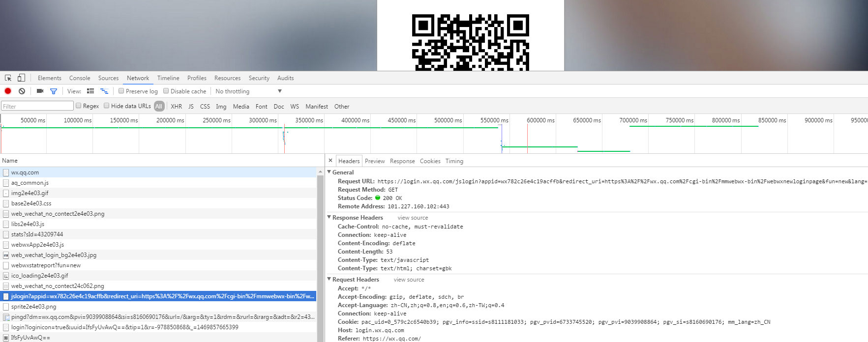Screen dimensions: 868x342
Task: Tick the Regex checkbox
Action: pyautogui.click(x=78, y=106)
